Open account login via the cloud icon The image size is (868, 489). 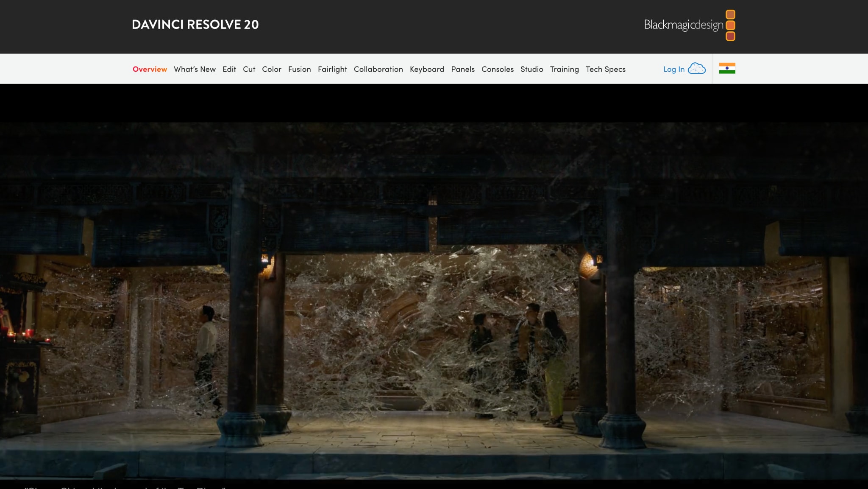click(x=696, y=68)
